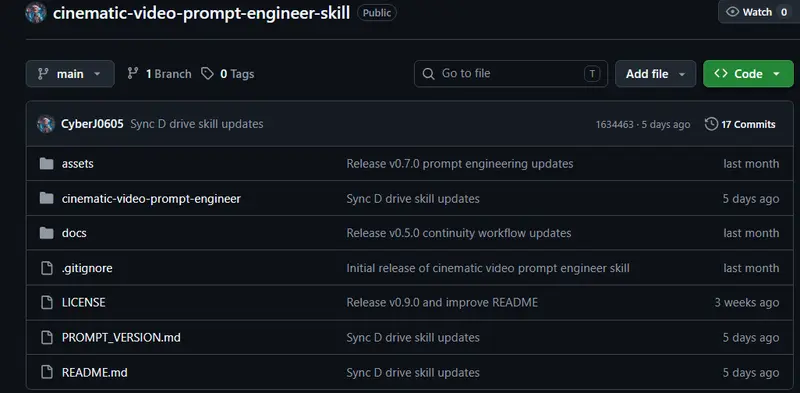Open commit Release v0.7.0 prompt engineering updates
Viewport: 800px width, 393px height.
pos(460,164)
